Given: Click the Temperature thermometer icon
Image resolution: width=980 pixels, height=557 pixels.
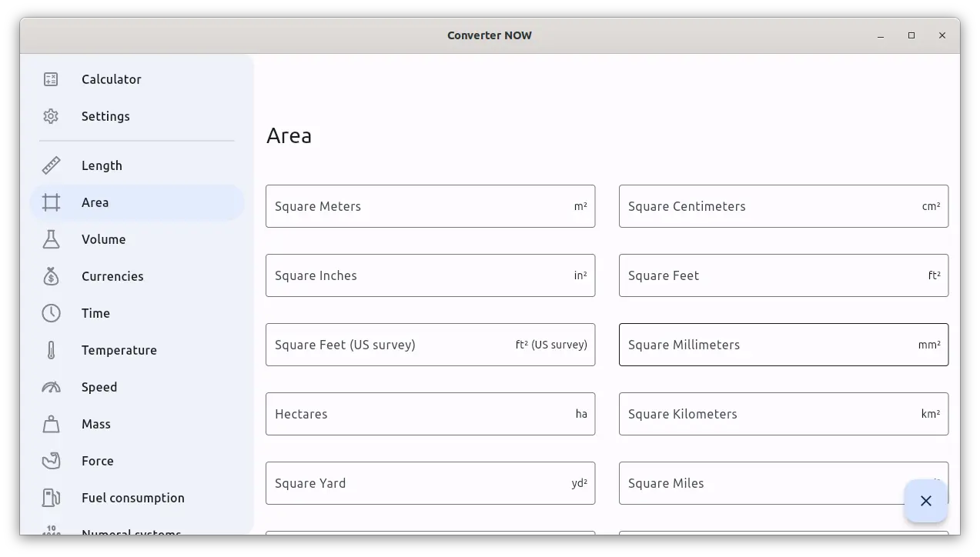Looking at the screenshot, I should point(51,350).
